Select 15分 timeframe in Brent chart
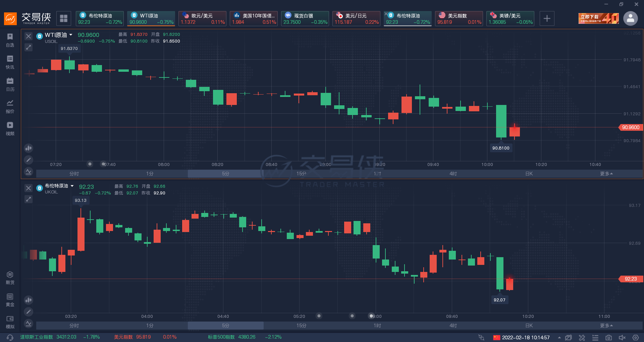 302,326
